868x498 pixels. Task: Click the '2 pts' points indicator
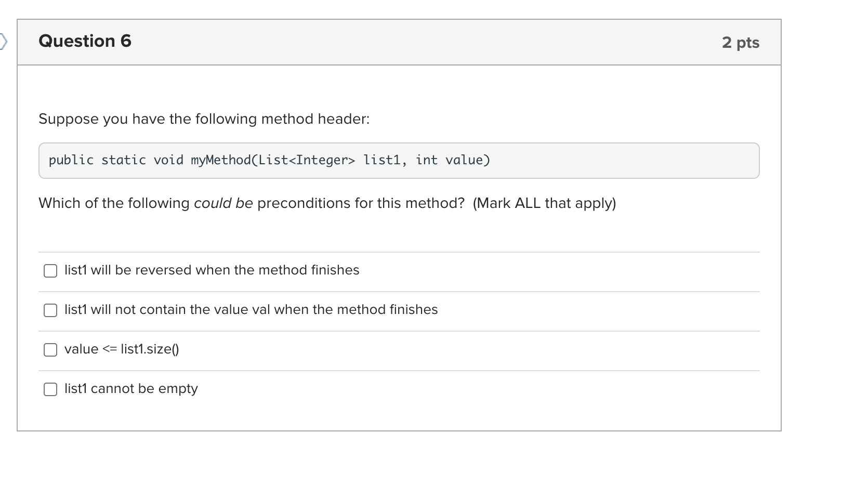tap(740, 43)
